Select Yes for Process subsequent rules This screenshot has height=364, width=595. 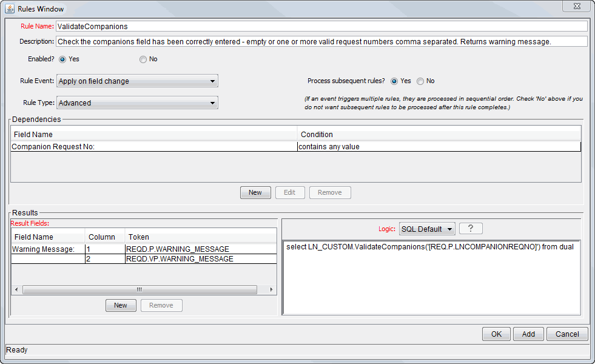pos(394,81)
